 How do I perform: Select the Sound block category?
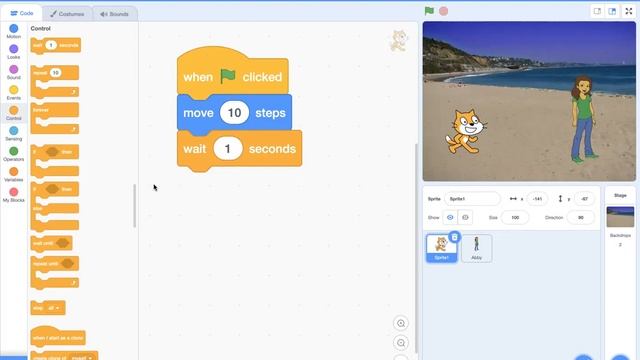[13, 72]
